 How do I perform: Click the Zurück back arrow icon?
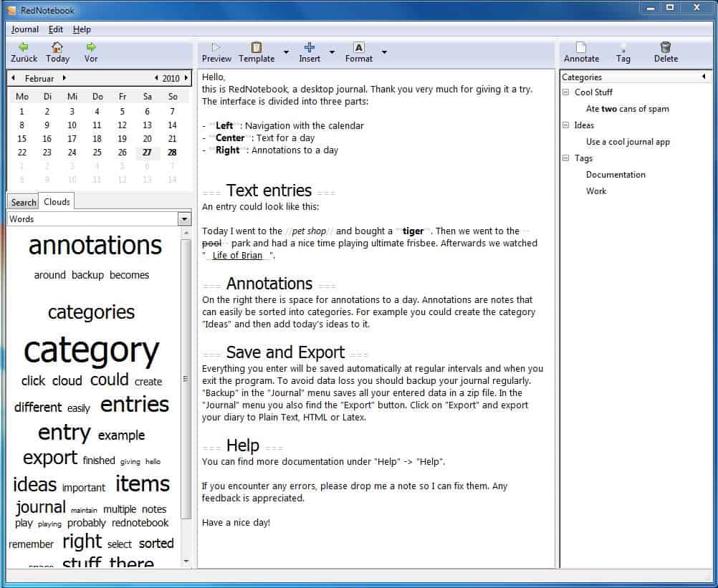[24, 47]
